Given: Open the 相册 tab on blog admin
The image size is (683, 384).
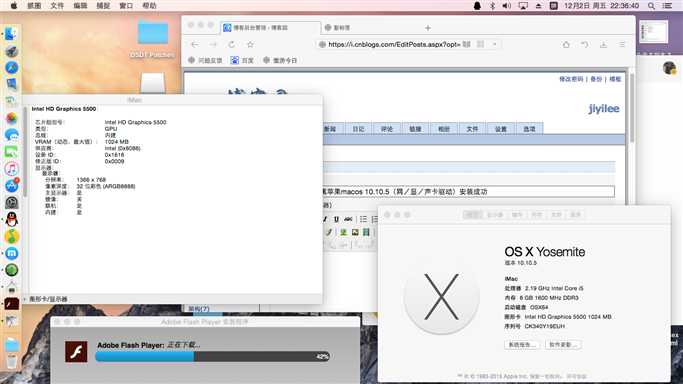Looking at the screenshot, I should pos(444,129).
